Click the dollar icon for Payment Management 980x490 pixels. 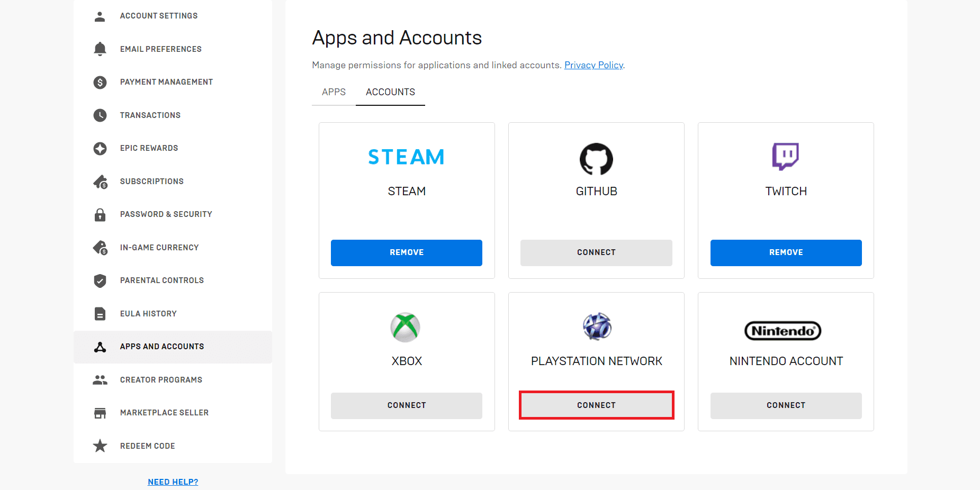coord(100,83)
